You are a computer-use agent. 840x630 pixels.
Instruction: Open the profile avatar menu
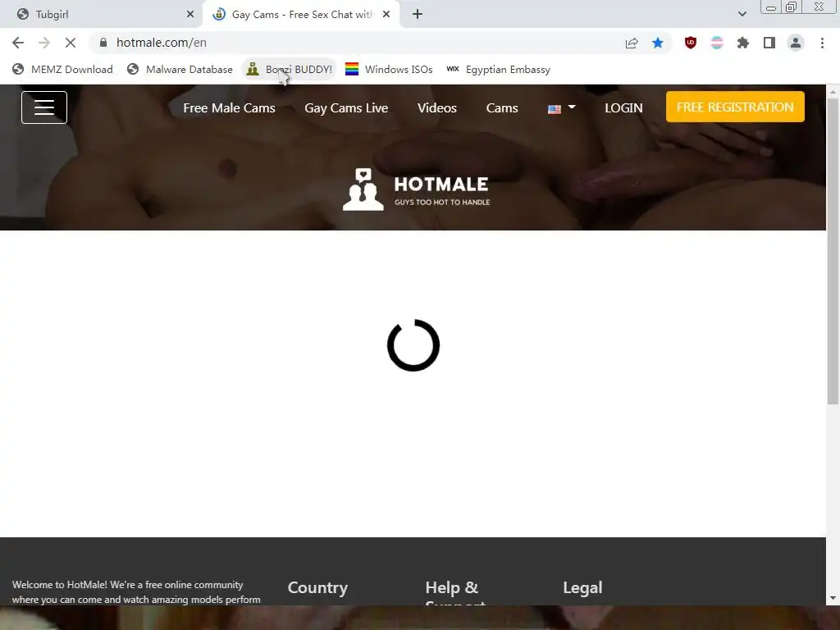pyautogui.click(x=796, y=43)
